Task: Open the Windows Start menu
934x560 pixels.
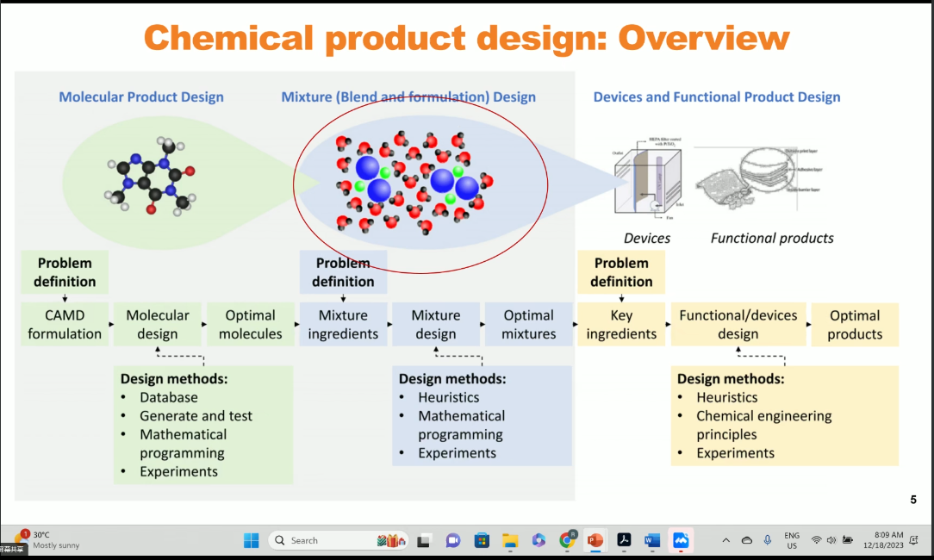Action: [252, 540]
